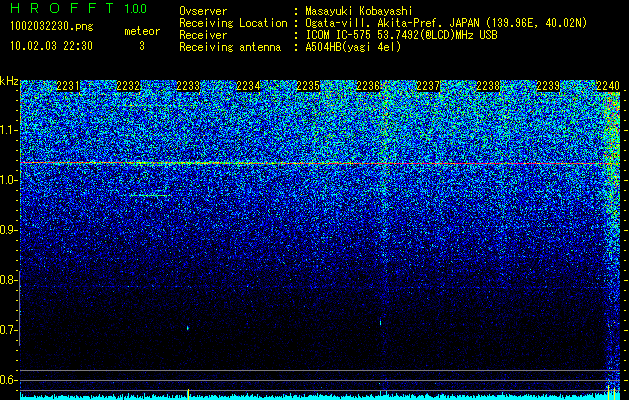This screenshot has width=629, height=400.
Task: Click the 2237 time marker
Action: click(428, 86)
